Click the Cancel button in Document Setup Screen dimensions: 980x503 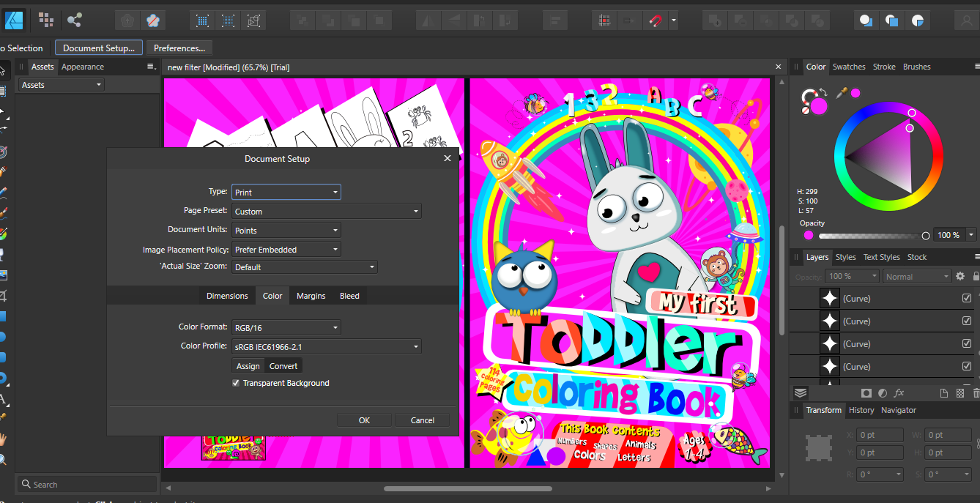click(x=423, y=420)
